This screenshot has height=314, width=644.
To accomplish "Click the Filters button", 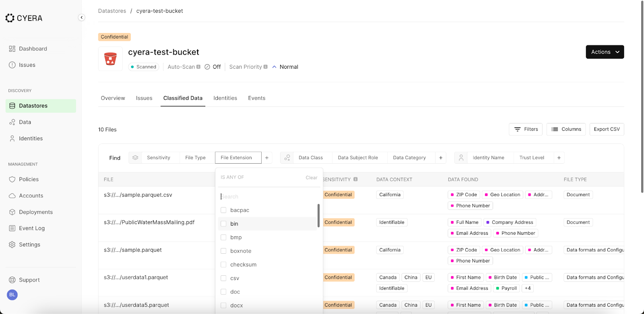I will tap(526, 129).
